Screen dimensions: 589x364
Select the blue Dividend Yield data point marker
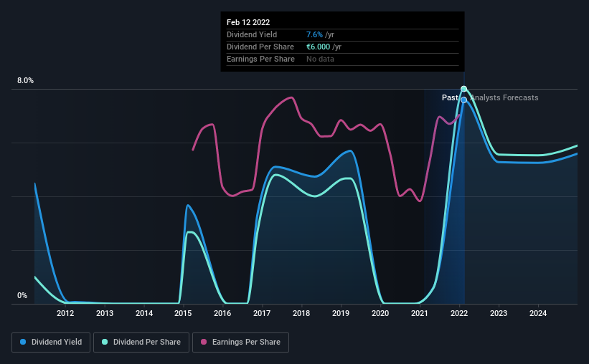(464, 100)
